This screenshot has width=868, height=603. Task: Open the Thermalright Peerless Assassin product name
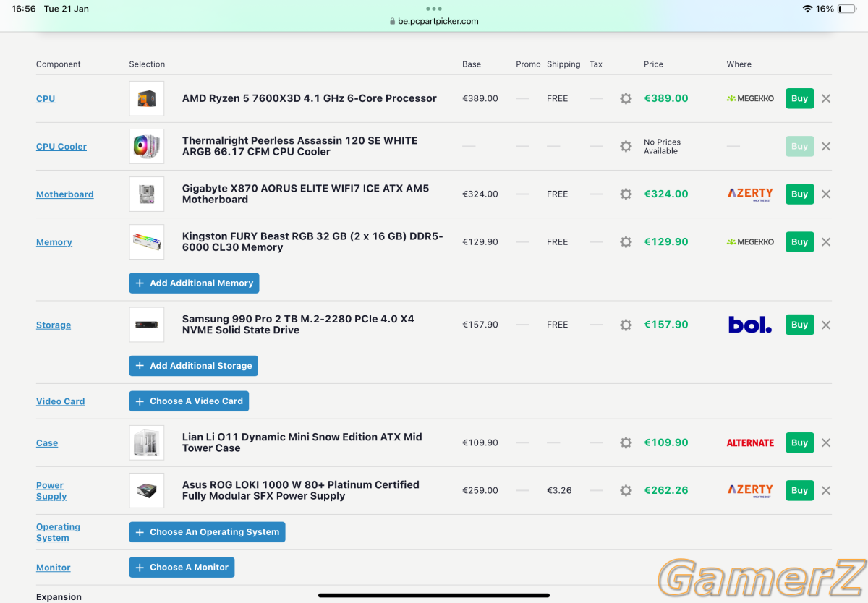click(x=300, y=146)
